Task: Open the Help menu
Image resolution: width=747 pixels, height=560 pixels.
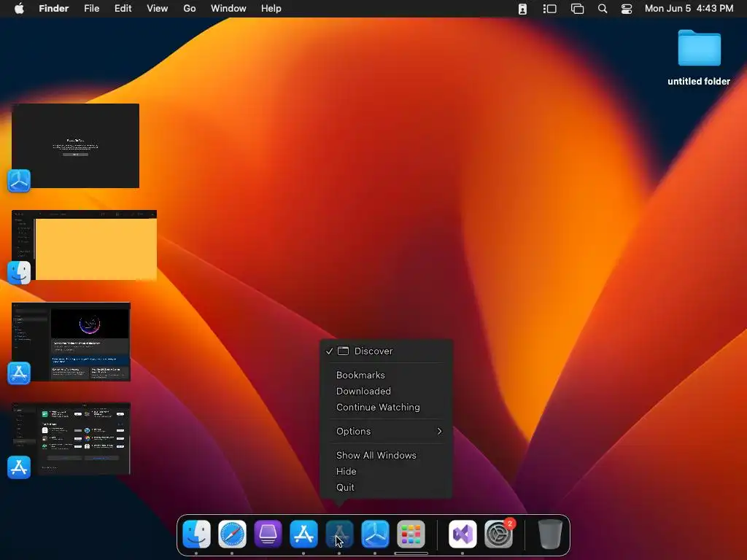Action: [x=271, y=9]
